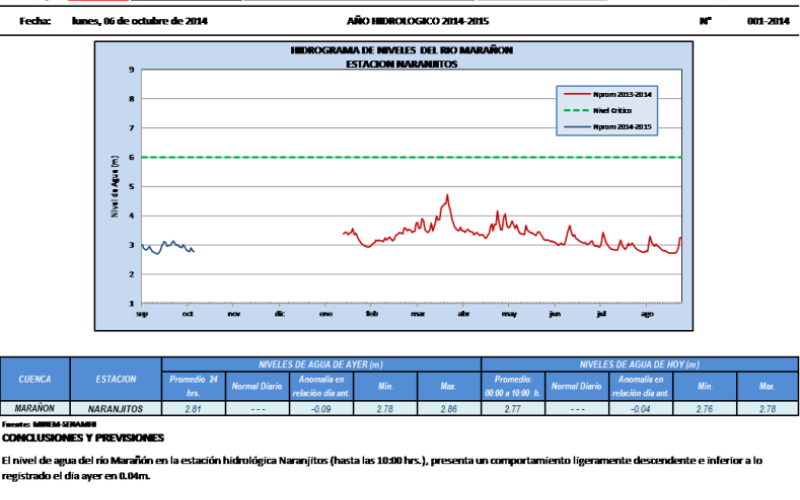Click the chart title Hidrograma de Niveles
Screen dimensions: 800x500
tap(401, 49)
